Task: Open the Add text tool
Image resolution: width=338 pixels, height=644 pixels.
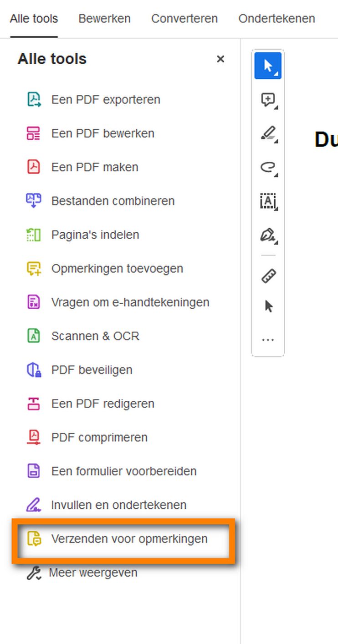Action: (268, 201)
